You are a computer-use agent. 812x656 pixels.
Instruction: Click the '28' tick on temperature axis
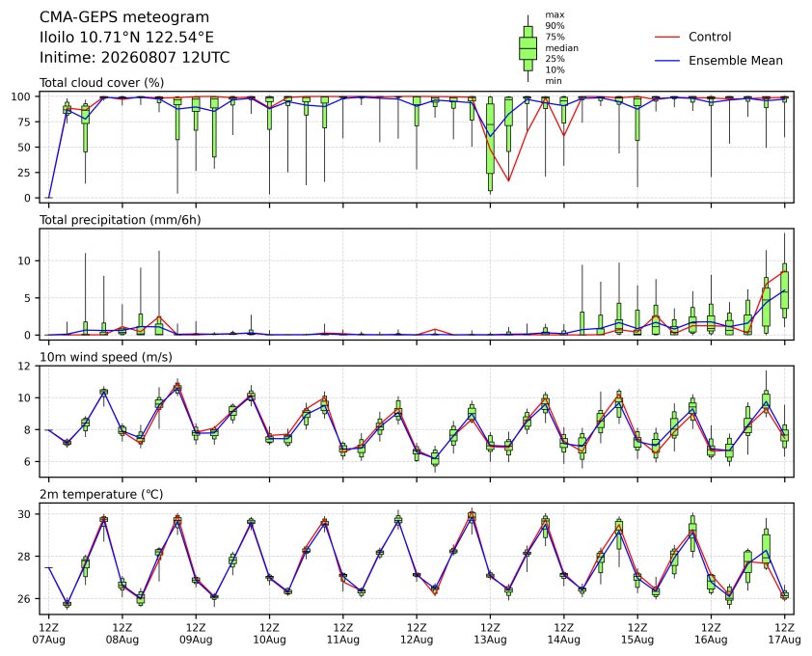[25, 557]
